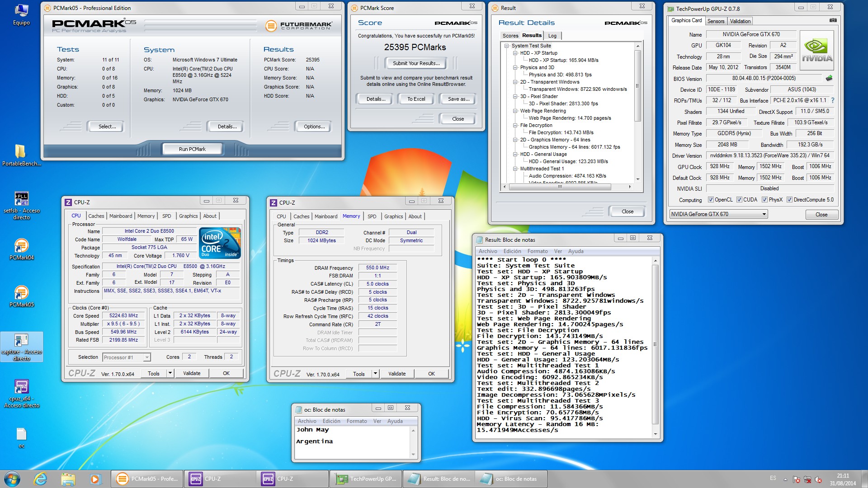Launch PCMark05 desktop shortcut
868x488 pixels.
tap(21, 296)
